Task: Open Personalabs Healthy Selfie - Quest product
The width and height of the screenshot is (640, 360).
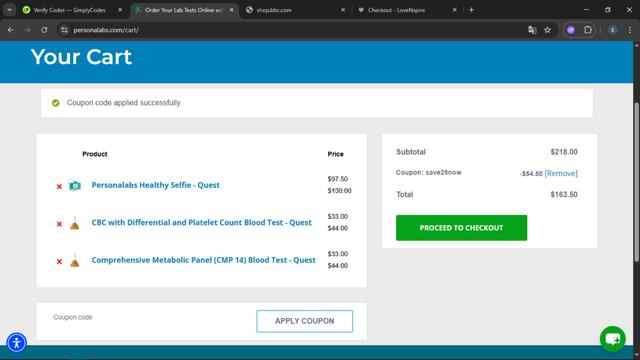Action: click(x=156, y=185)
